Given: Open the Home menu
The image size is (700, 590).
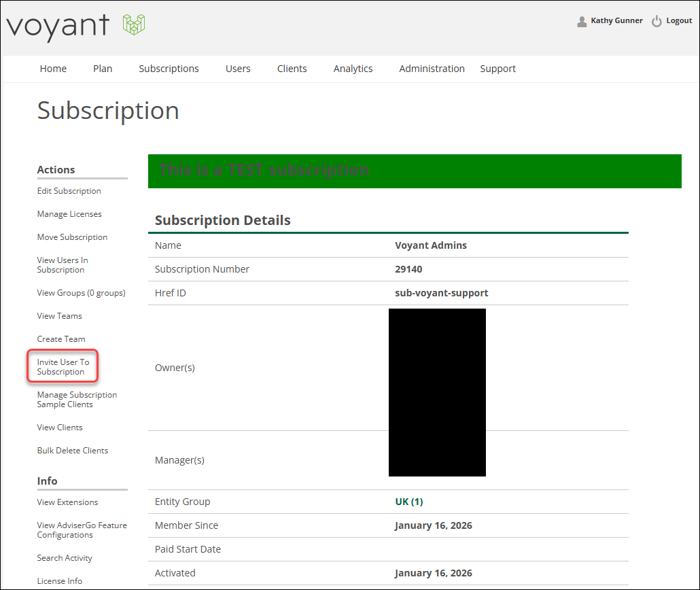Looking at the screenshot, I should click(x=53, y=69).
